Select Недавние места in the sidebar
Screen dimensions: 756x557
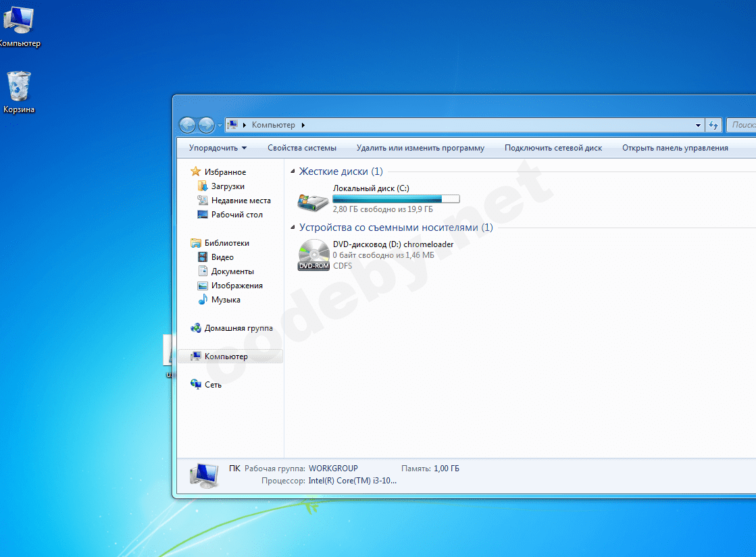pos(241,201)
